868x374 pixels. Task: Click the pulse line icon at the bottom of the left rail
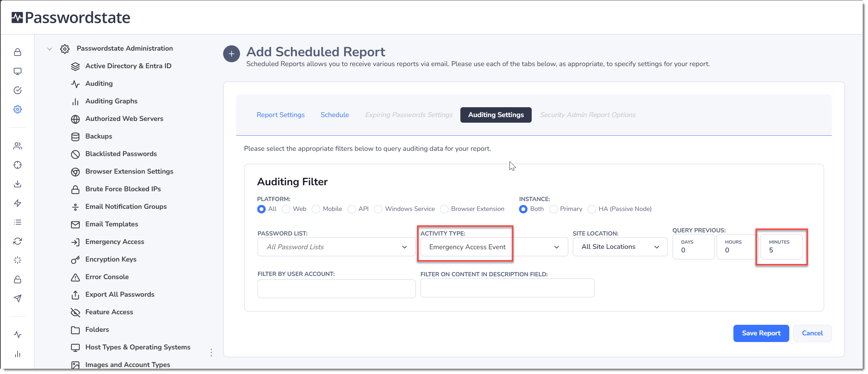click(18, 335)
